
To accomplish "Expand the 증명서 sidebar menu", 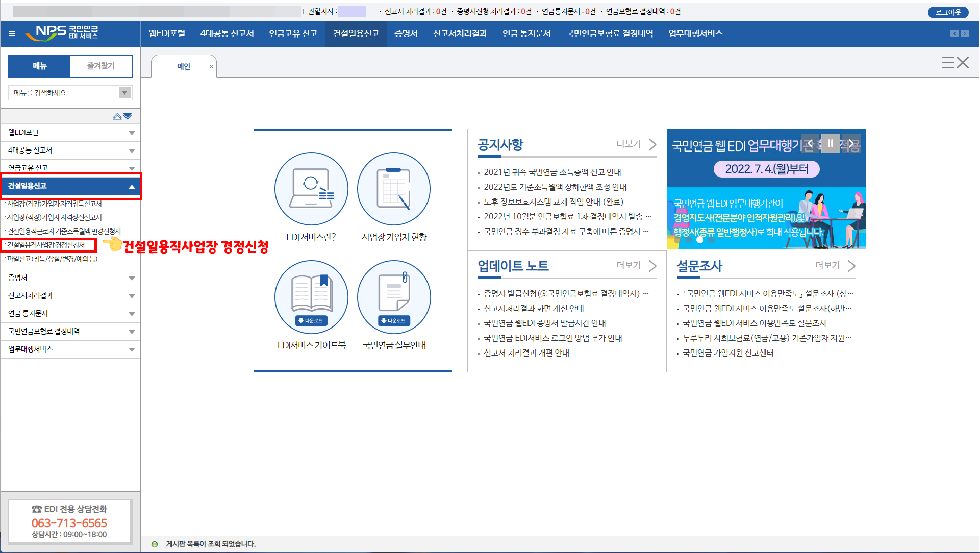I will 70,278.
